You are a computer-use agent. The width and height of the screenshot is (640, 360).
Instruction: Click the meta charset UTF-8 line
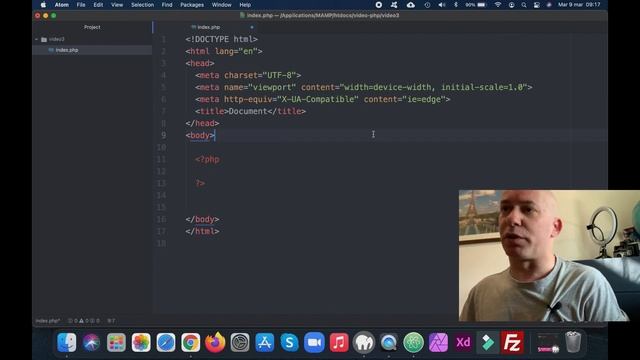248,76
